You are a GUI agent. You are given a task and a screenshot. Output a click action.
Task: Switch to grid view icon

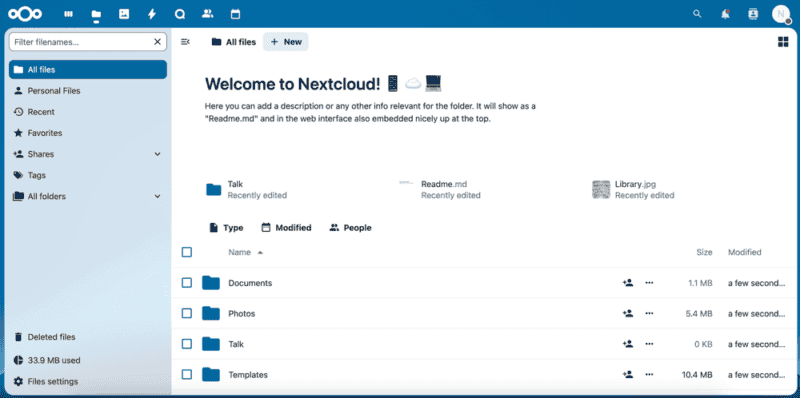coord(783,42)
